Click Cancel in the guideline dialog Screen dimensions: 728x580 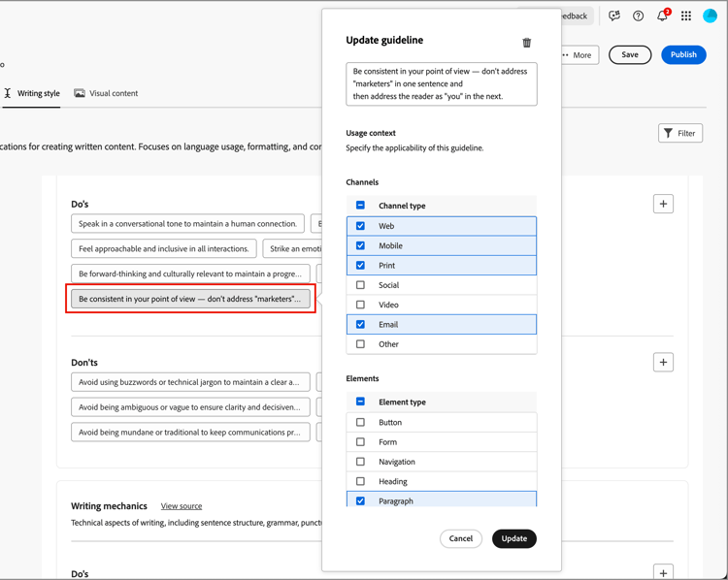pos(460,538)
